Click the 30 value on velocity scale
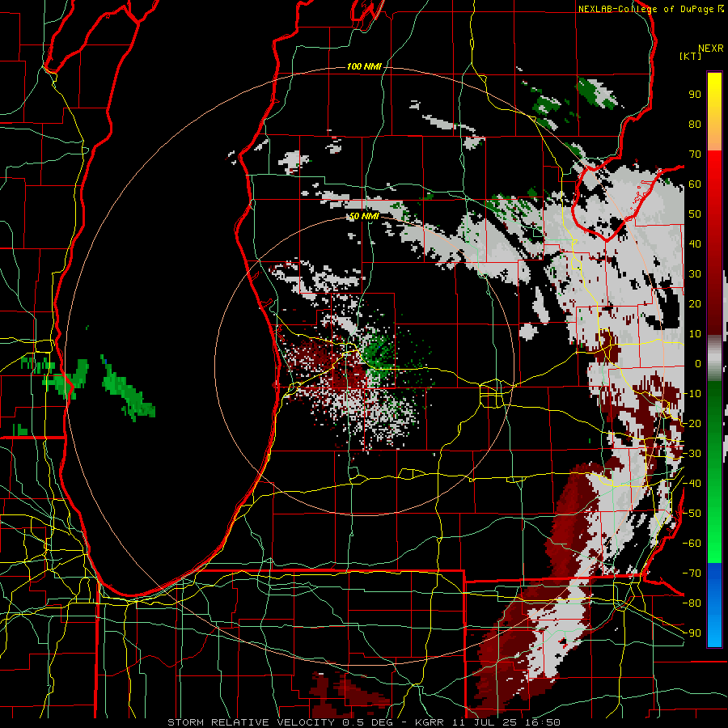 point(695,274)
